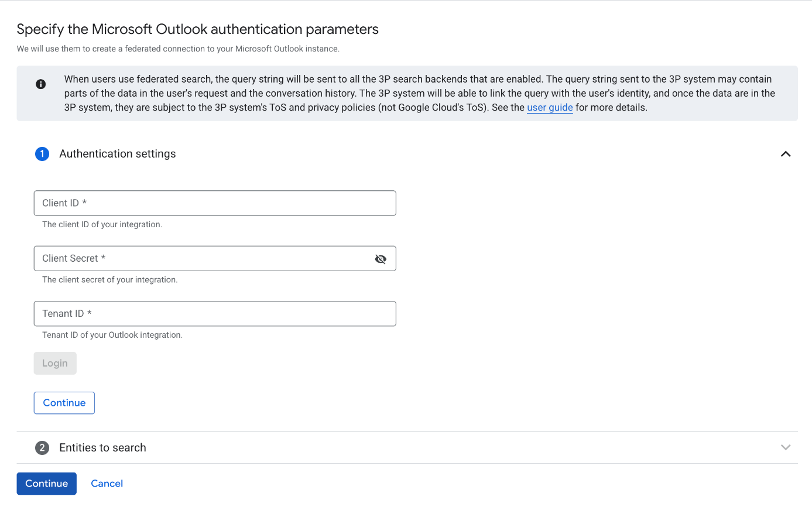Click the info icon in the notice banner
The width and height of the screenshot is (812, 510).
pyautogui.click(x=40, y=84)
